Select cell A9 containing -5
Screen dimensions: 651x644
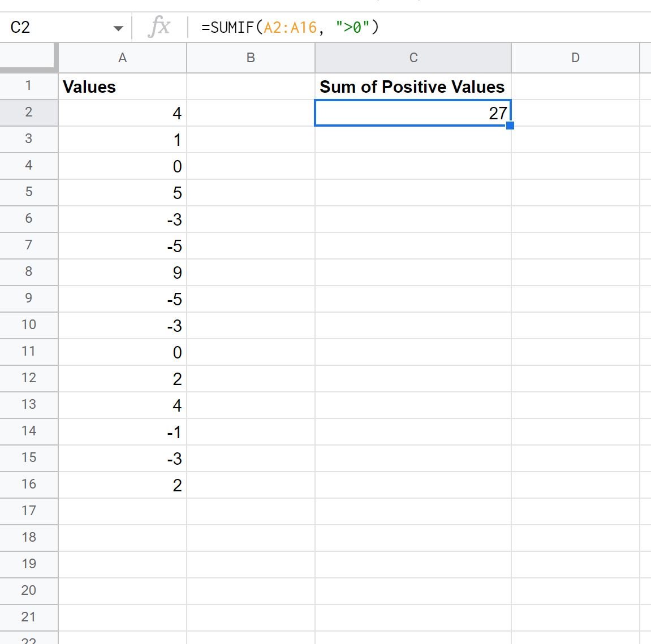123,299
